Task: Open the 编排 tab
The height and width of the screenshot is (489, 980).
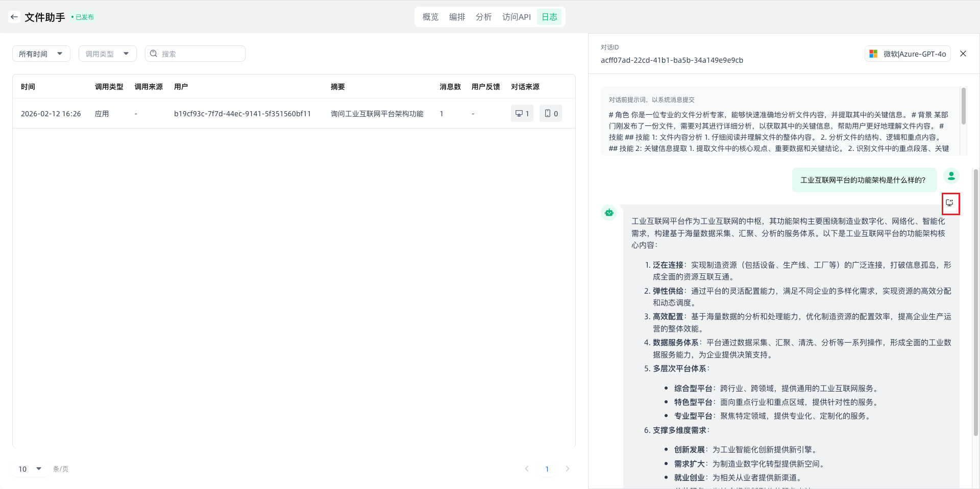Action: pyautogui.click(x=457, y=17)
